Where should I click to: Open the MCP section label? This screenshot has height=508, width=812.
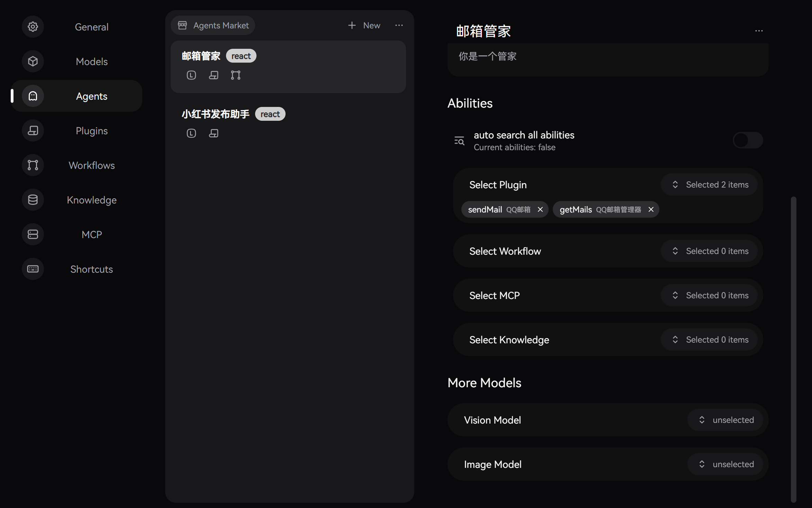coord(92,234)
